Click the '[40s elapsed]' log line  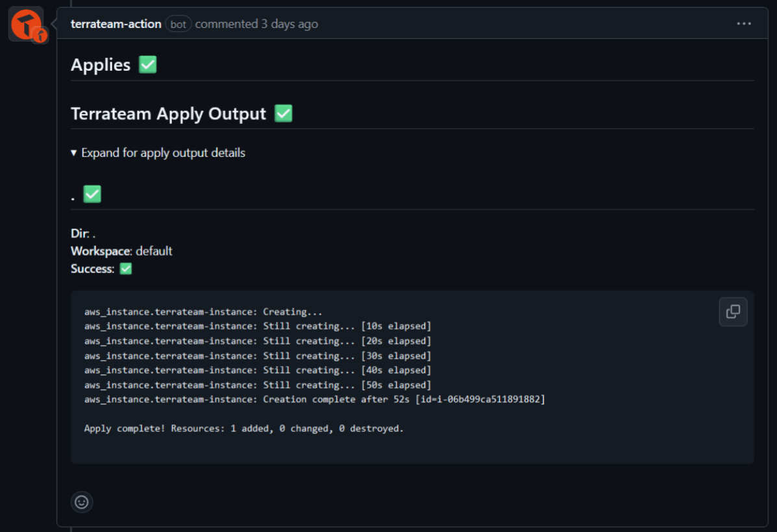[x=258, y=370]
